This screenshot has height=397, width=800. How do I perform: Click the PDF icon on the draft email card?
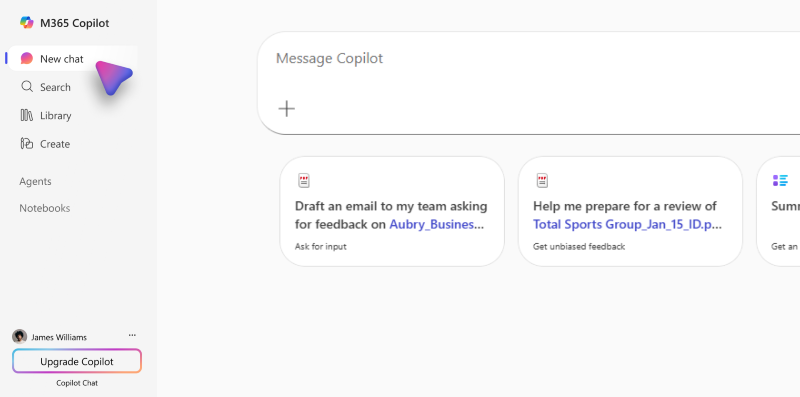(304, 181)
